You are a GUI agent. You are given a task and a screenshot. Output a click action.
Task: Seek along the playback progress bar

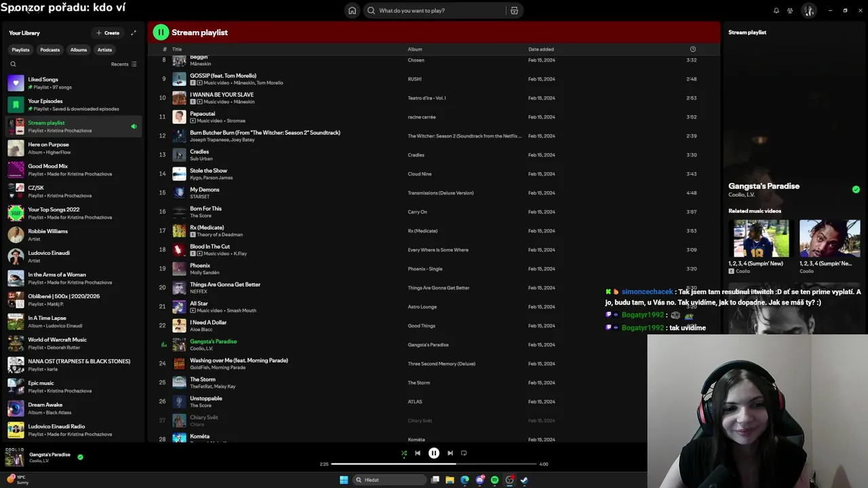pos(434,464)
